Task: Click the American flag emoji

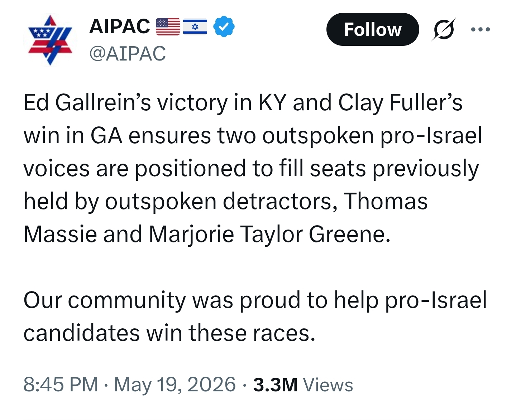Action: [168, 27]
